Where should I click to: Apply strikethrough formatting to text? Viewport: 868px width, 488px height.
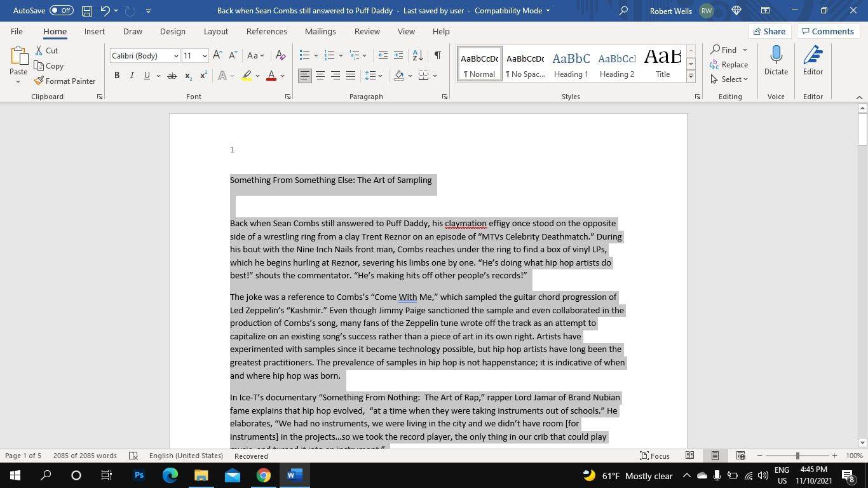click(x=172, y=76)
